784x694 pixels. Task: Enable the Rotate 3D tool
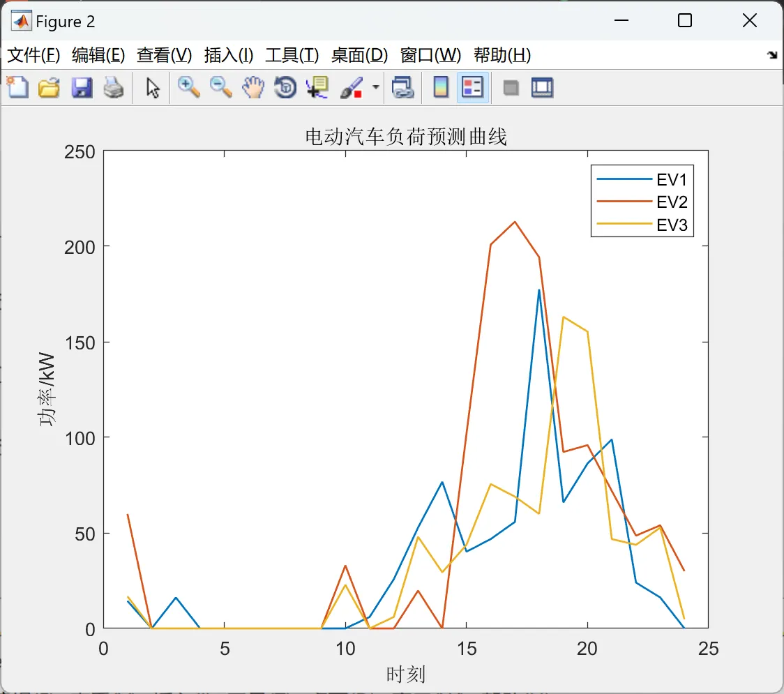click(285, 88)
